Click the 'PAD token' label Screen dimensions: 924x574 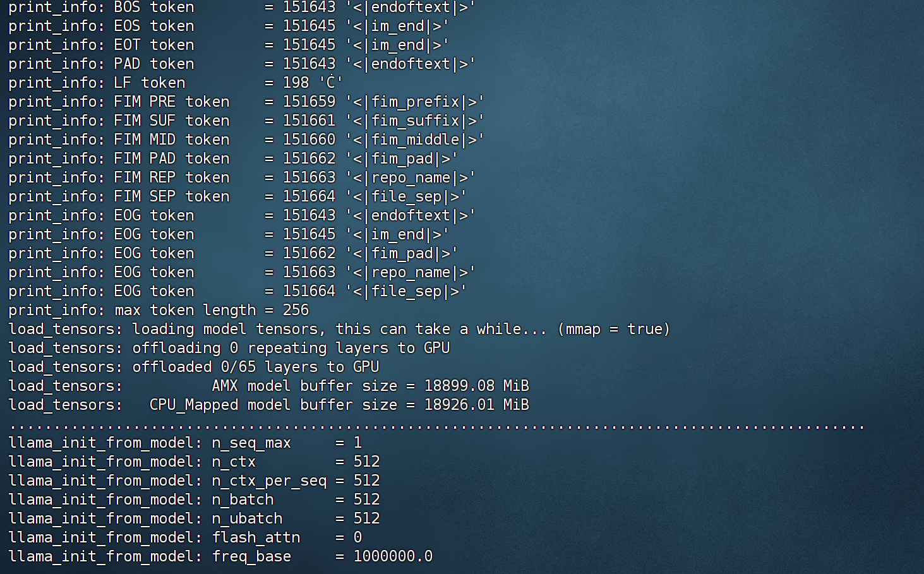154,64
